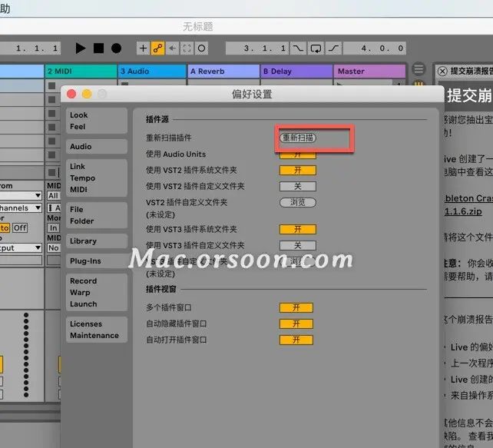Minimize 偏好设置 window with yellow button
This screenshot has width=493, height=448.
click(87, 94)
